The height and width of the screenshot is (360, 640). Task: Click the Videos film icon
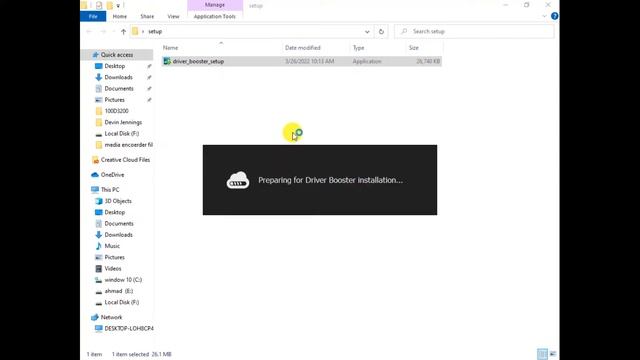(x=98, y=269)
